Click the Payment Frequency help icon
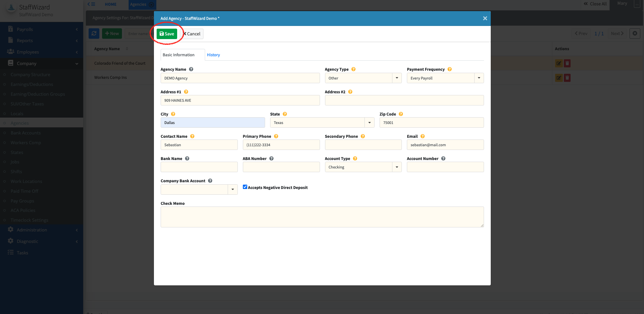 [x=449, y=69]
